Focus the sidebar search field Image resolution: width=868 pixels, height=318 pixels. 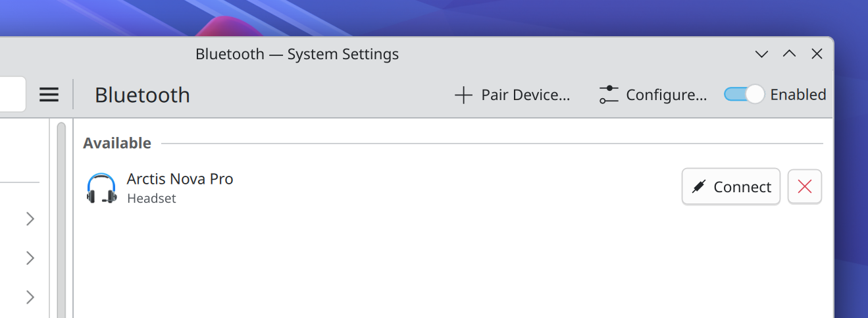[12, 95]
